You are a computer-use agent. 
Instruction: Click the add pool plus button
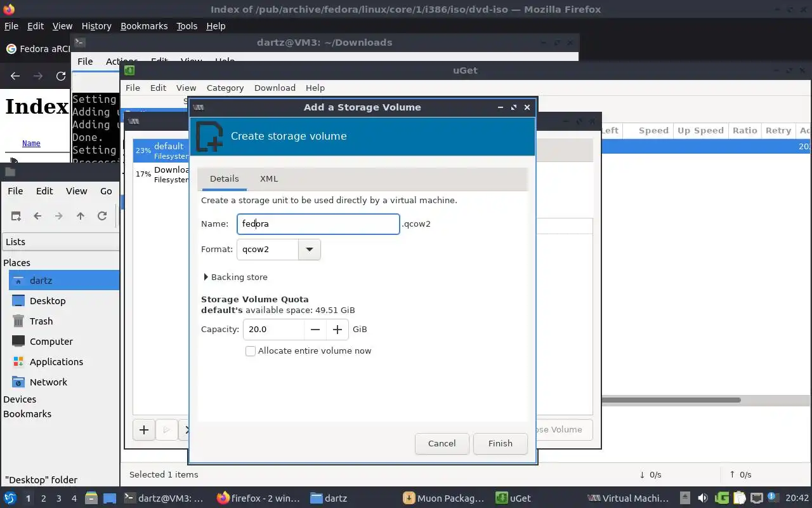(x=144, y=430)
